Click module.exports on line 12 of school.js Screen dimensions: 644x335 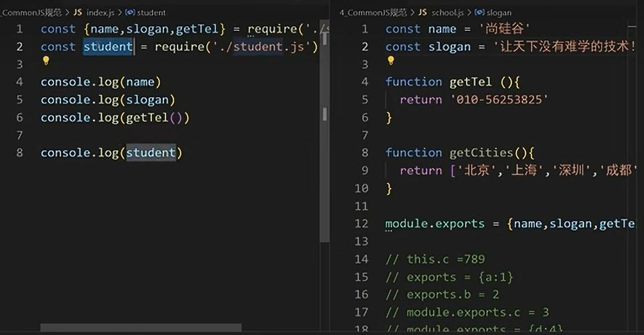coord(434,224)
